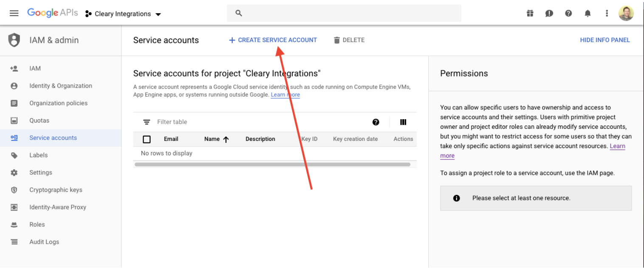
Task: Click the Audit Logs icon
Action: click(14, 242)
